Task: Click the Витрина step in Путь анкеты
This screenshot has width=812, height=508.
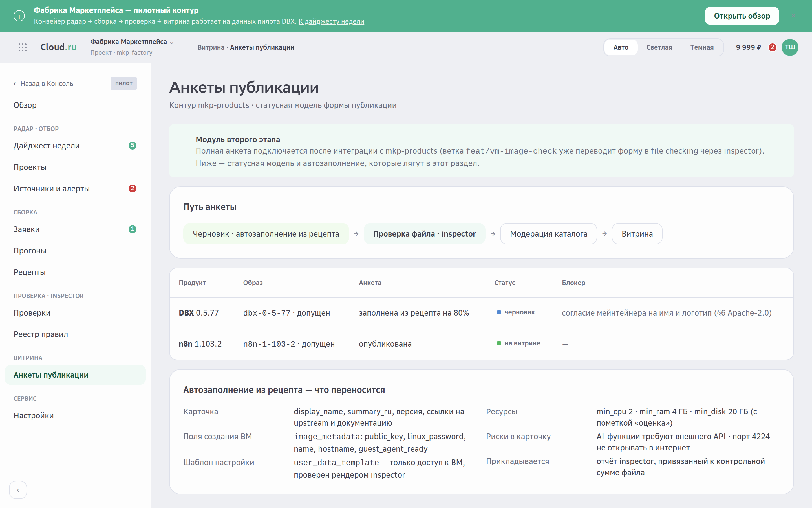Action: 637,233
